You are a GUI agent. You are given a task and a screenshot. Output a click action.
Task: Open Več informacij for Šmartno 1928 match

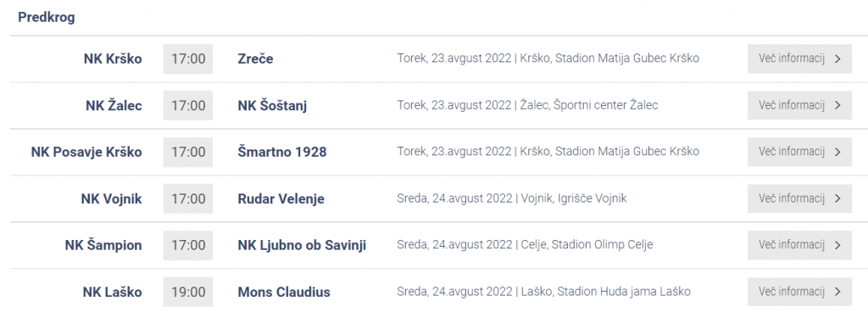pos(799,152)
